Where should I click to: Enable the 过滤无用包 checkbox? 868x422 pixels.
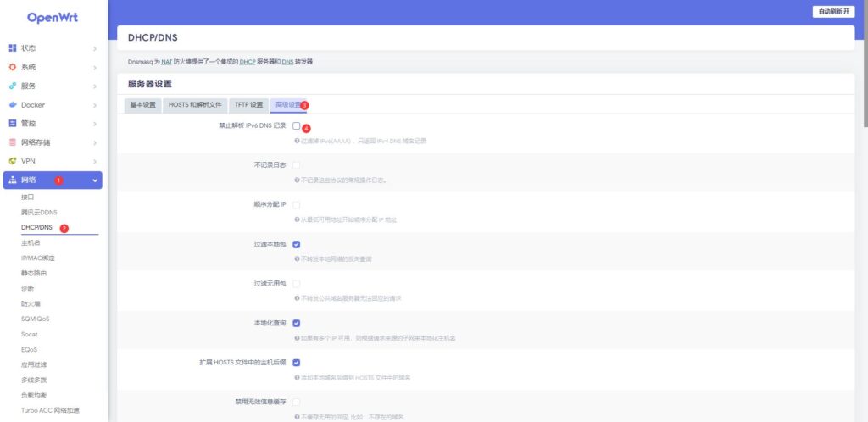(x=296, y=283)
